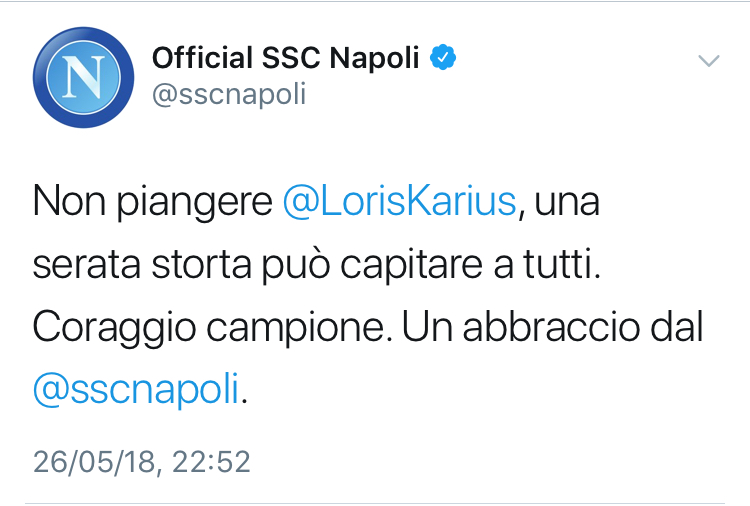750x506 pixels.
Task: Click the phrase "Coraggio campione."
Action: [205, 327]
